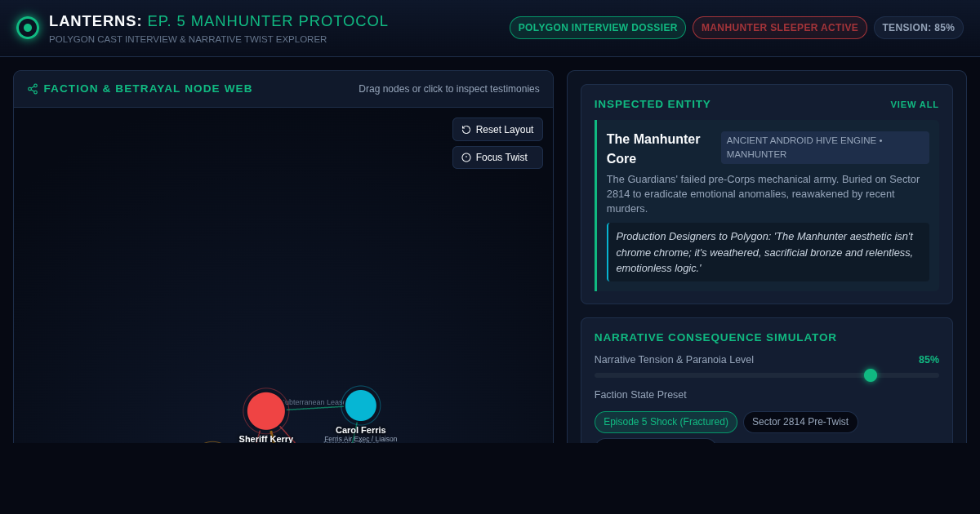Click the Faction & Betrayal Node Web heading
Viewport: 980px width, 514px height.
148,89
